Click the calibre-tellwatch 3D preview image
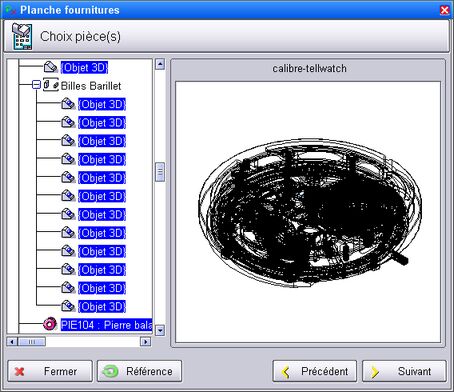Viewport: 454px width, 392px height. pyautogui.click(x=308, y=212)
